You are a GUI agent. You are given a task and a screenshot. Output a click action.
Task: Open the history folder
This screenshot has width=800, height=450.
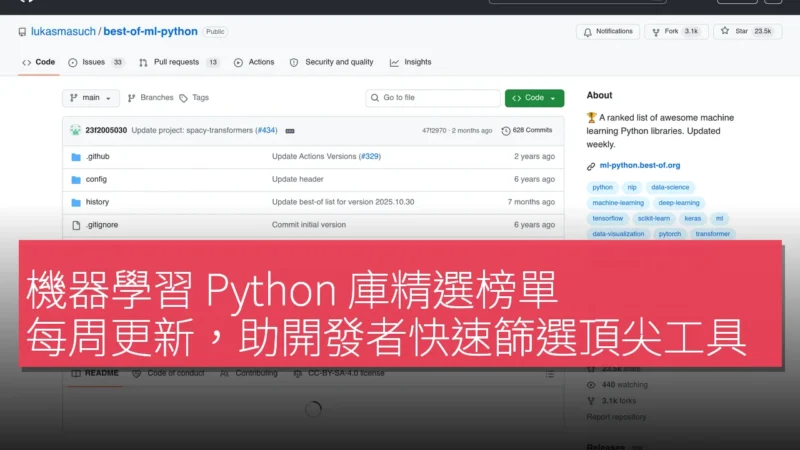pyautogui.click(x=97, y=202)
